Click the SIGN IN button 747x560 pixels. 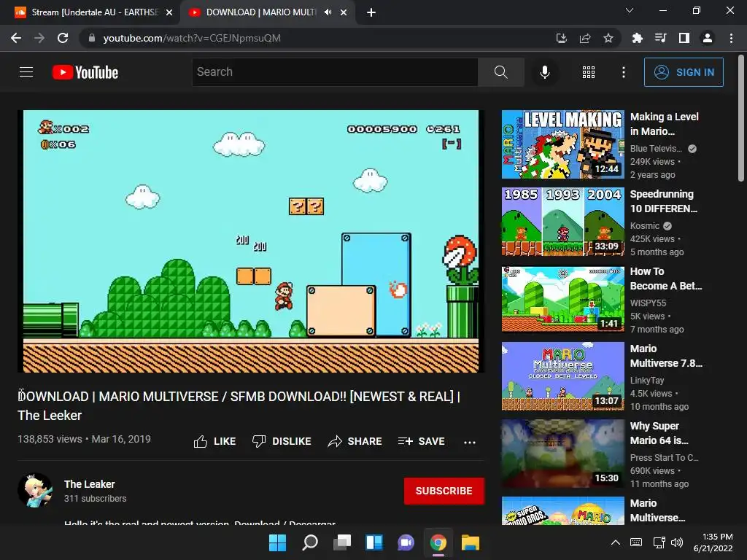pyautogui.click(x=684, y=72)
